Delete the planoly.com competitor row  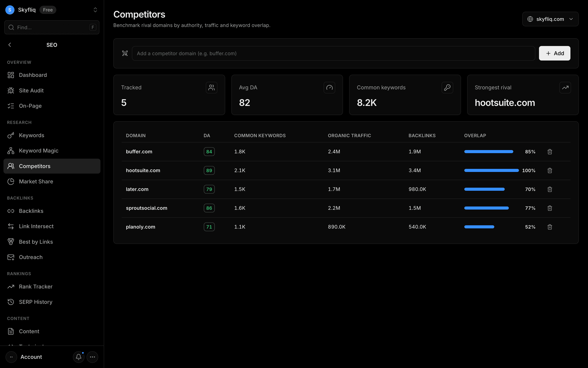coord(550,227)
